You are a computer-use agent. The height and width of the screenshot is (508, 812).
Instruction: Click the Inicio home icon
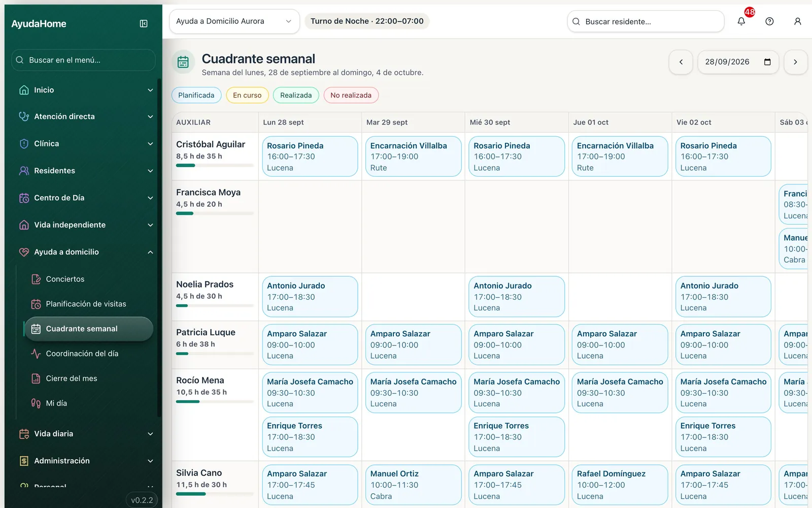pyautogui.click(x=24, y=90)
